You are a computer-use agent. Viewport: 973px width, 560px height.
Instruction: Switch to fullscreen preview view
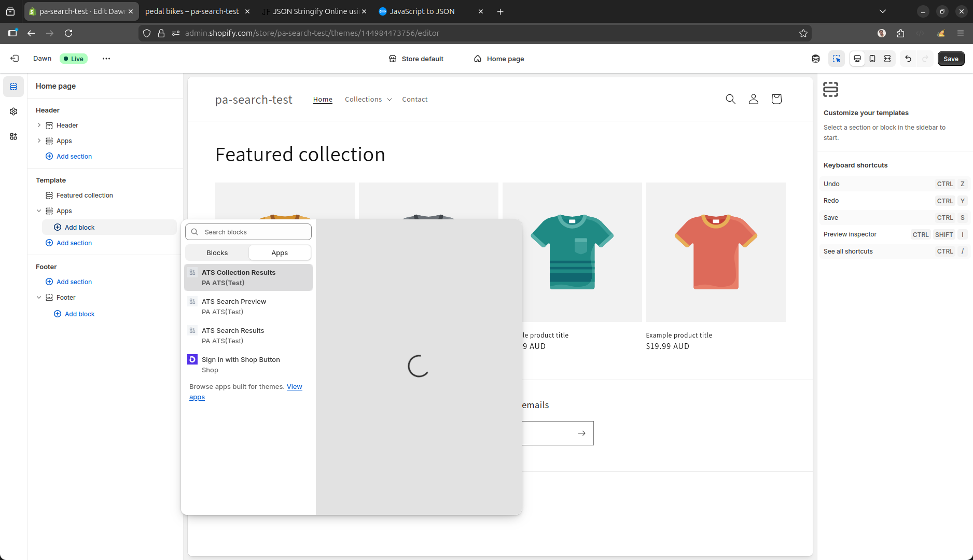click(887, 59)
